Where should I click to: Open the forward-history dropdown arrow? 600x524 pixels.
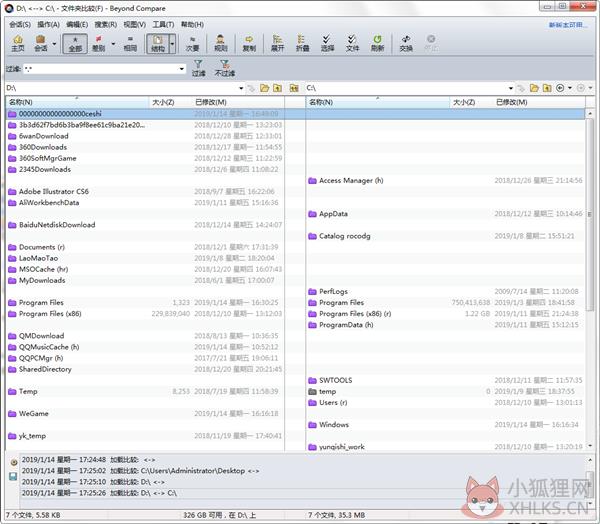tap(590, 88)
